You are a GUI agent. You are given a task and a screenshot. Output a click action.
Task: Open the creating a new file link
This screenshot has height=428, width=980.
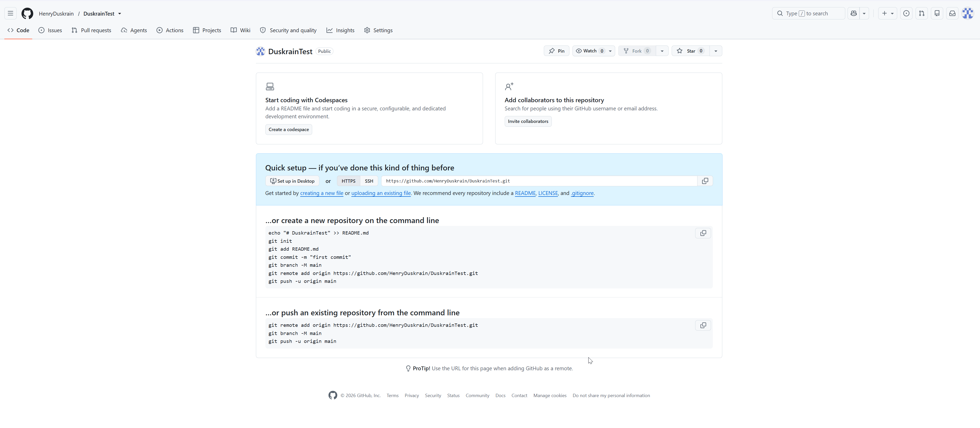coord(322,193)
